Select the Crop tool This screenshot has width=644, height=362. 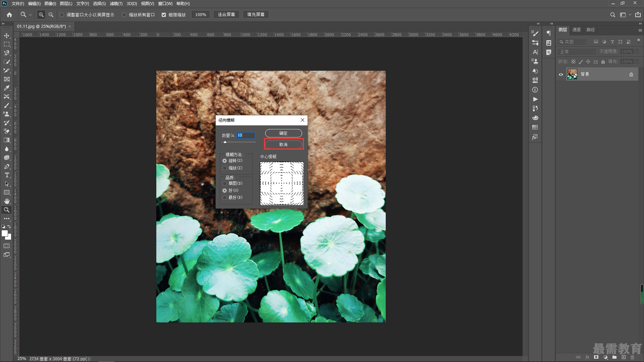pyautogui.click(x=7, y=70)
